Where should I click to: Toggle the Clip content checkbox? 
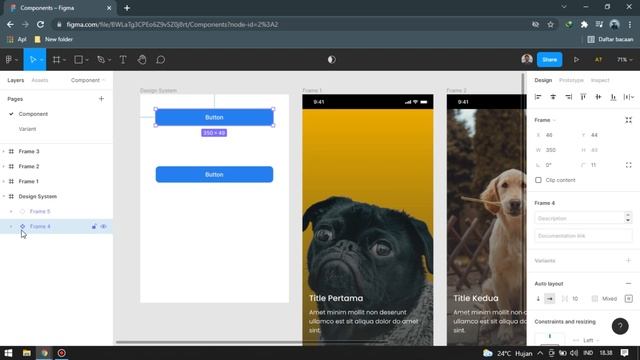click(538, 180)
